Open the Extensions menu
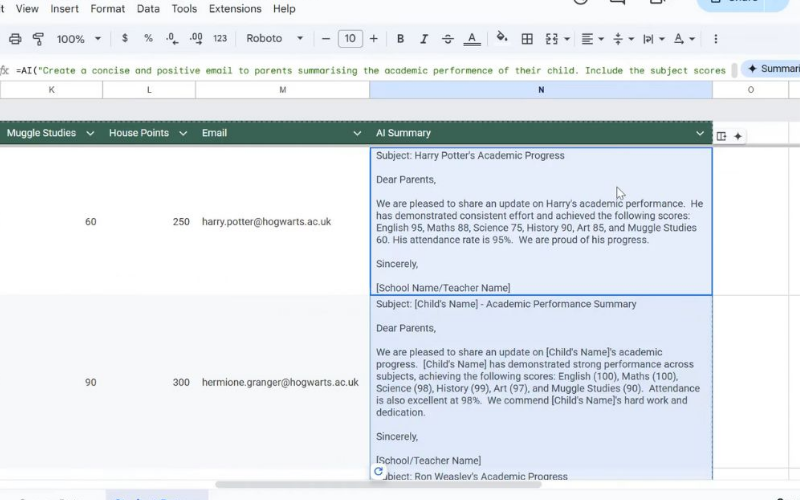The image size is (800, 500). tap(235, 9)
